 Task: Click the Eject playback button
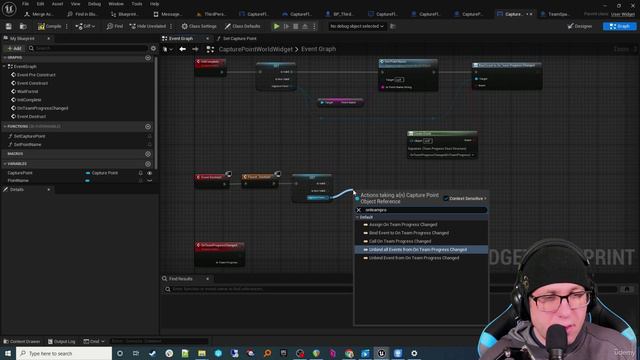305,26
